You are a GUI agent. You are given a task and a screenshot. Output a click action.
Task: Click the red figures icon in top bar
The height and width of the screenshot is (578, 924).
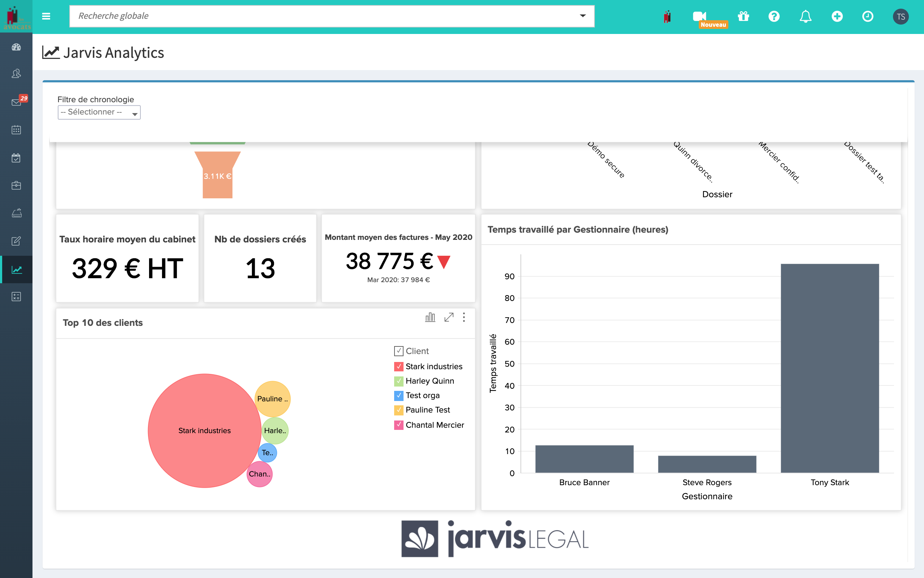click(x=667, y=17)
